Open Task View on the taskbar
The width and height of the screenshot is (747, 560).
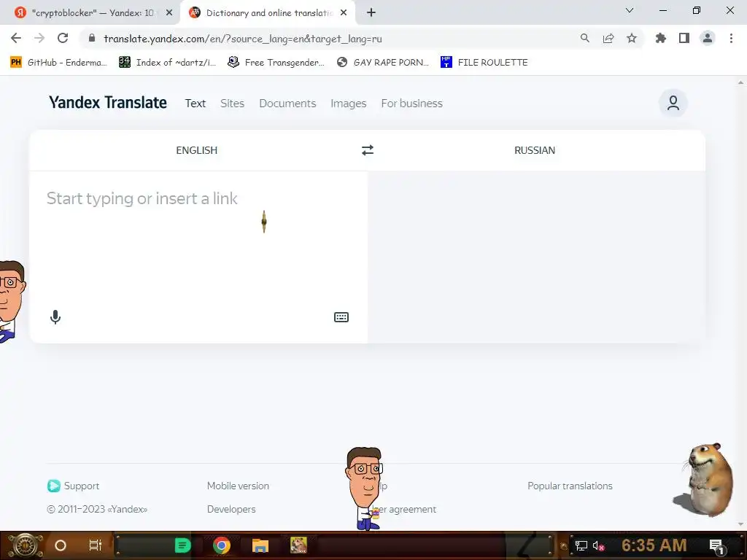point(96,545)
